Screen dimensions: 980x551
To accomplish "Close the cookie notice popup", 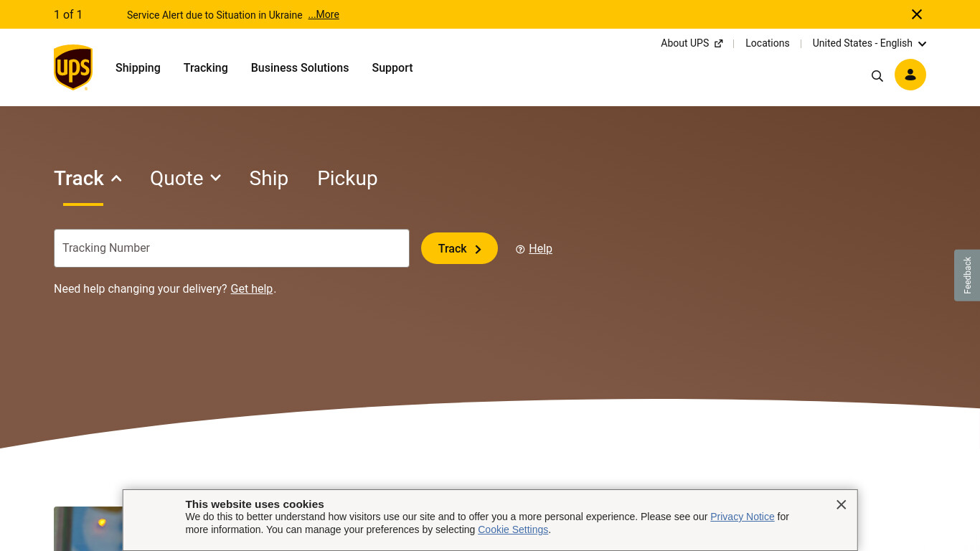I will (842, 504).
